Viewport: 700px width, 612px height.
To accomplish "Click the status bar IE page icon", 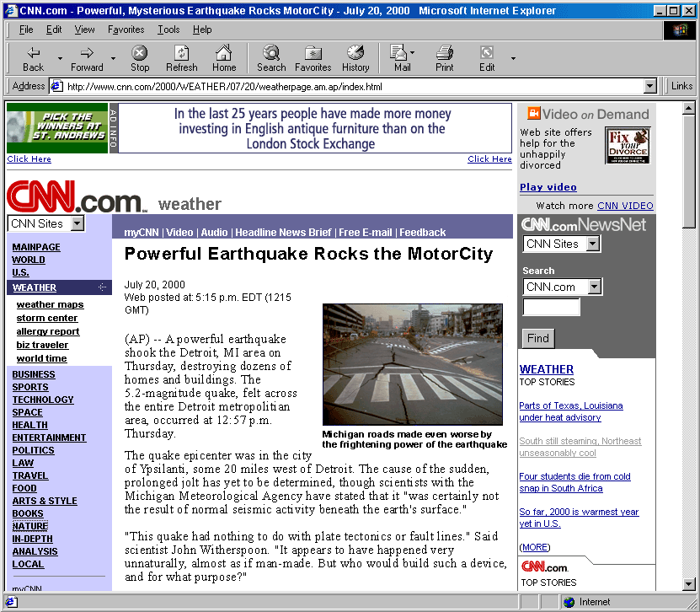I will pyautogui.click(x=11, y=602).
